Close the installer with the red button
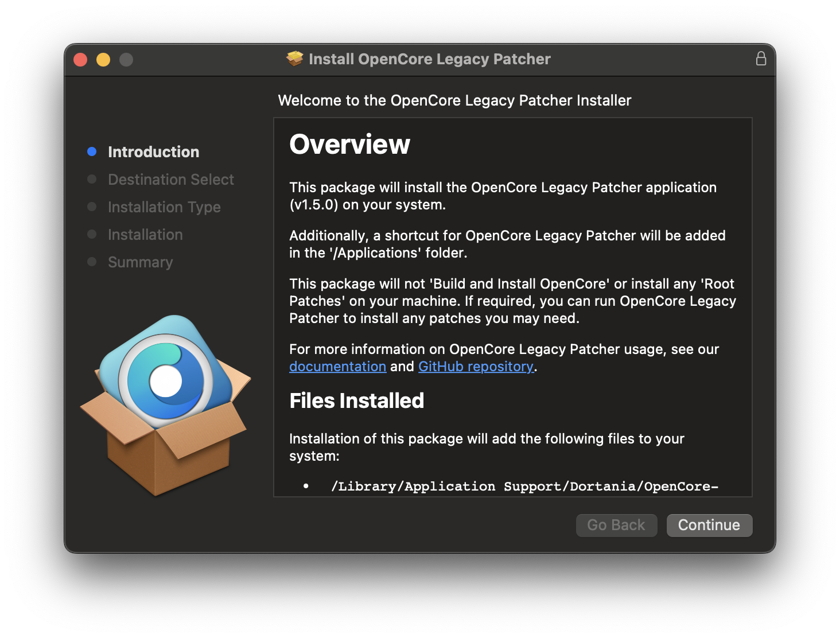 pos(80,60)
